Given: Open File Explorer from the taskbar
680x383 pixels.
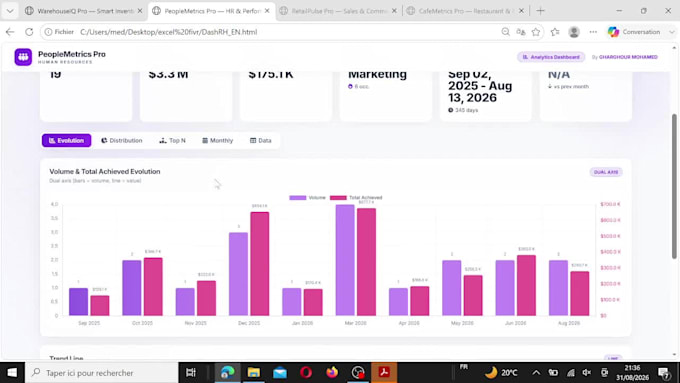Looking at the screenshot, I should click(x=254, y=373).
